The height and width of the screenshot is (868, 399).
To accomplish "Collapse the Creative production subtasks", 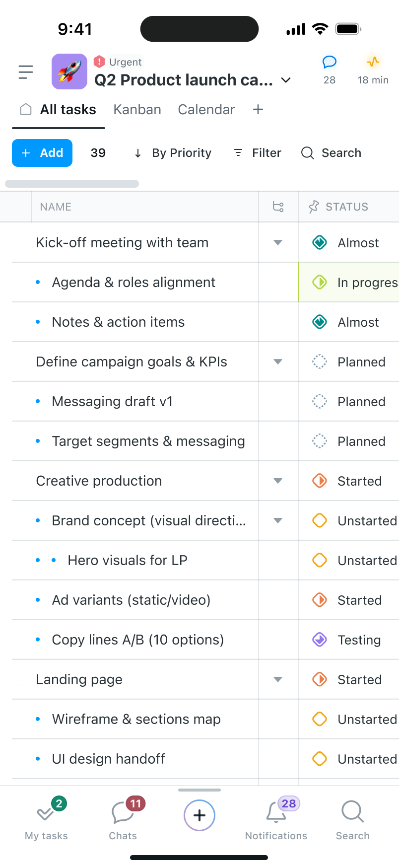I will pos(278,481).
